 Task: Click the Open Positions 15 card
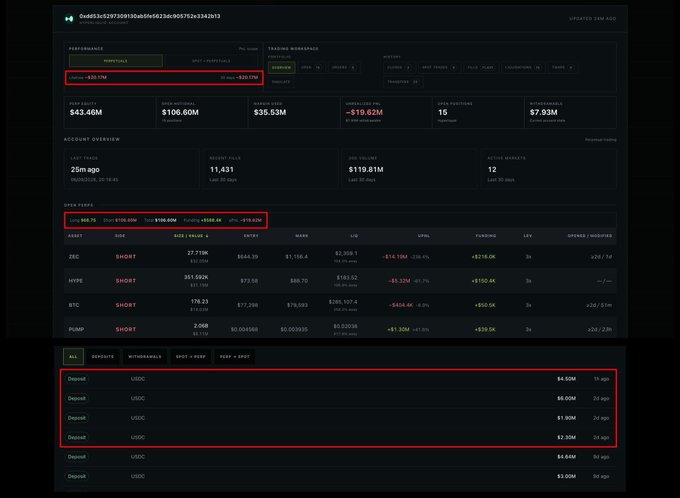coord(478,112)
